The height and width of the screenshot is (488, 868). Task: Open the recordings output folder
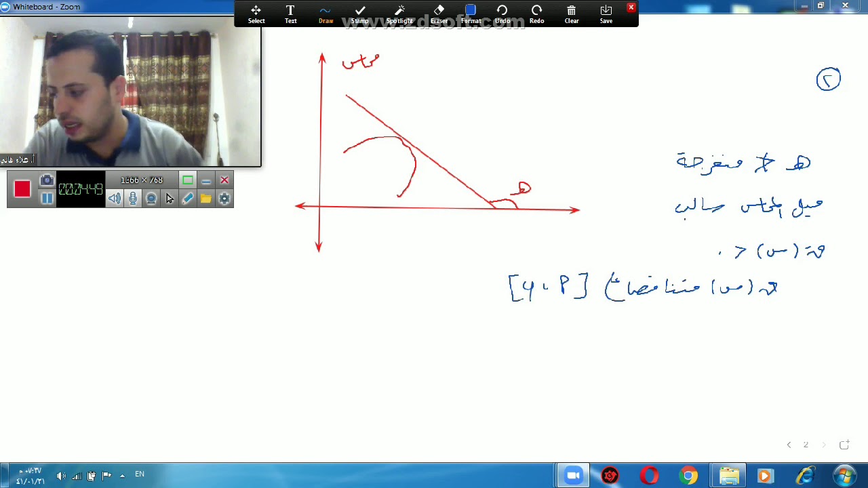205,198
